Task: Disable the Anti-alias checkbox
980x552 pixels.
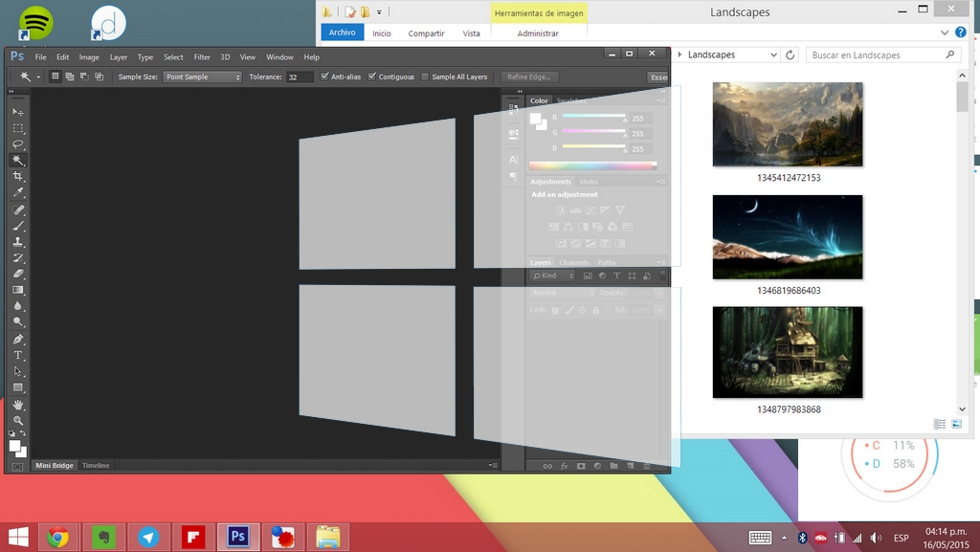Action: pyautogui.click(x=324, y=77)
